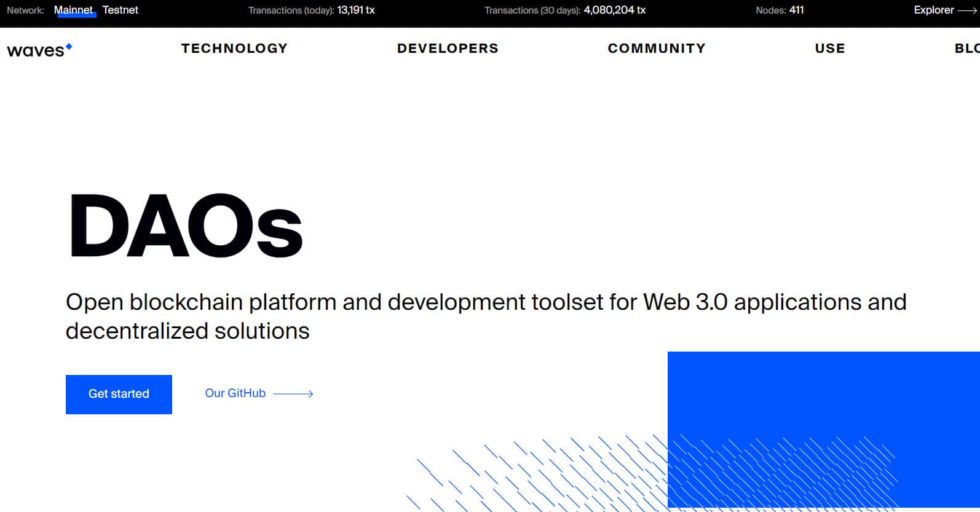Click the arrow icon beside Explorer
The image size is (980, 512).
coord(967,10)
